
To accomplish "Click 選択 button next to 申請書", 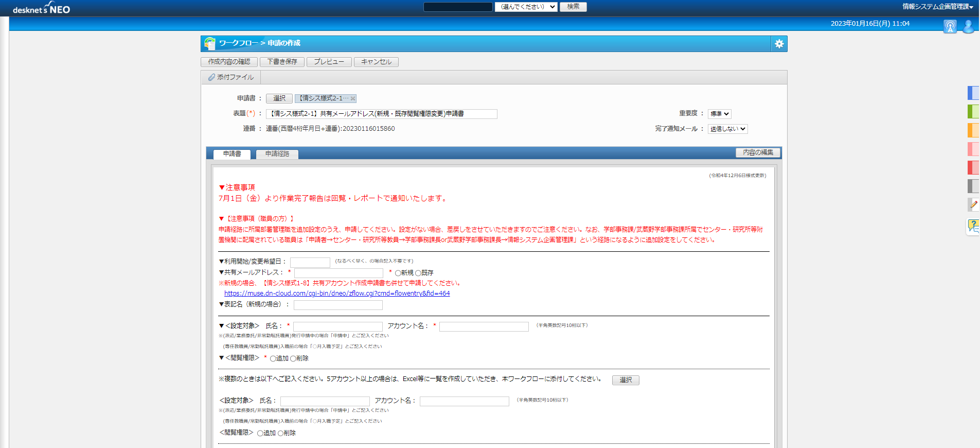I will pos(279,98).
